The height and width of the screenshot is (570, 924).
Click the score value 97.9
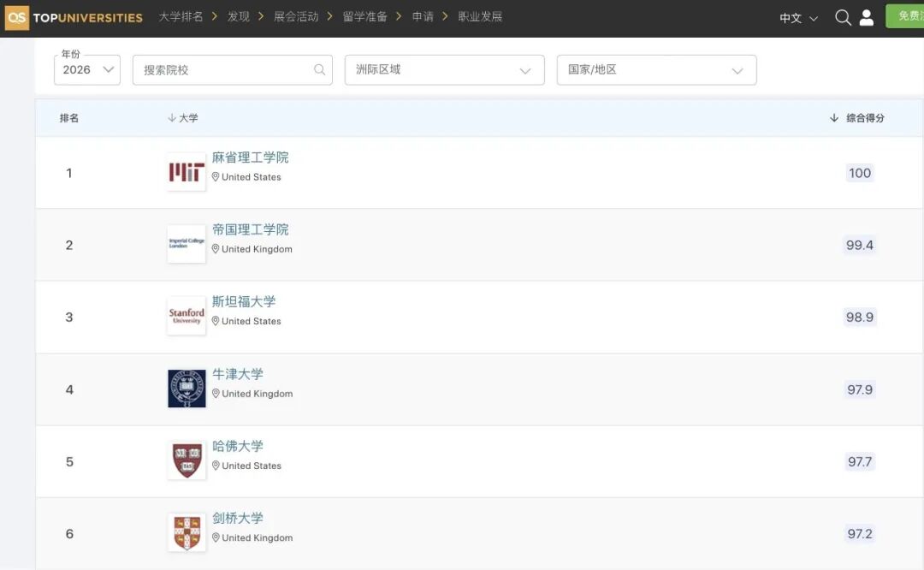tap(860, 389)
